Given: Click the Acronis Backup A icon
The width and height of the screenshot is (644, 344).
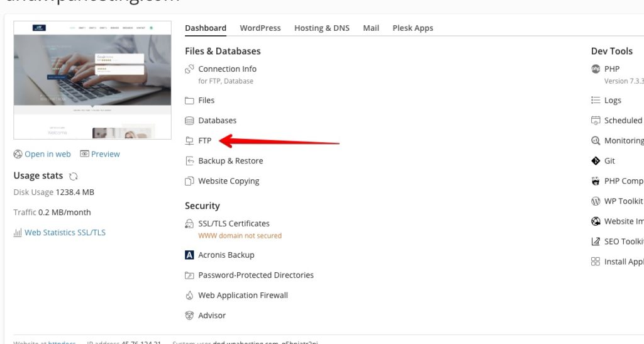Looking at the screenshot, I should (189, 255).
